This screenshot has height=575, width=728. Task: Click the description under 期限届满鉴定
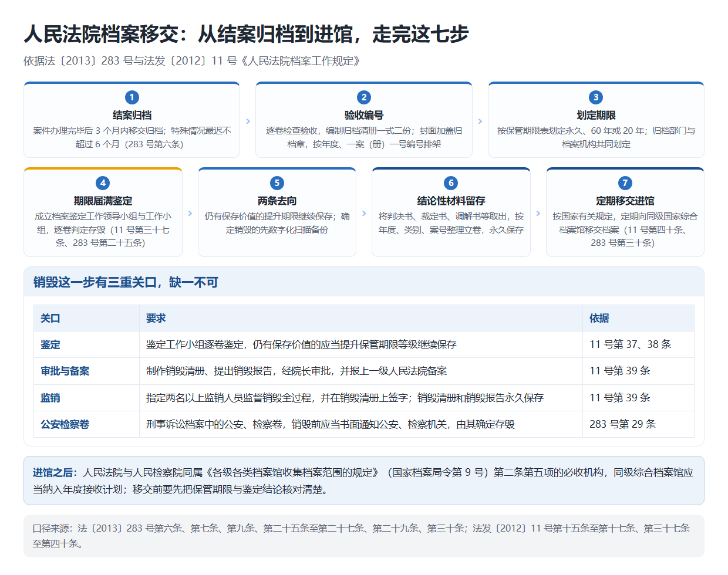click(x=103, y=229)
